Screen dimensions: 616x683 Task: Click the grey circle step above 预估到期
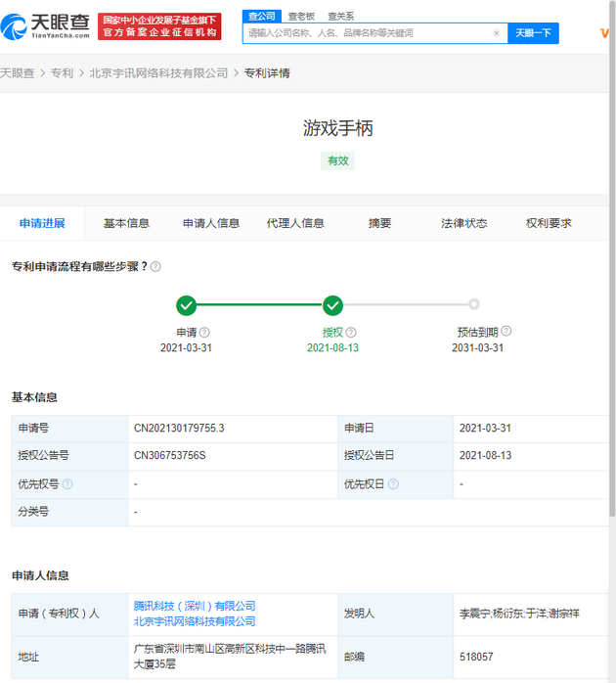pyautogui.click(x=474, y=304)
